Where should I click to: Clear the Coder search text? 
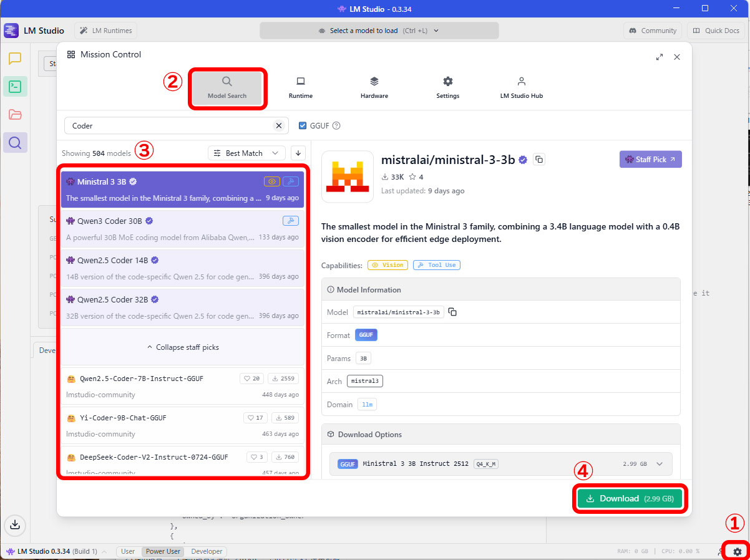(279, 126)
